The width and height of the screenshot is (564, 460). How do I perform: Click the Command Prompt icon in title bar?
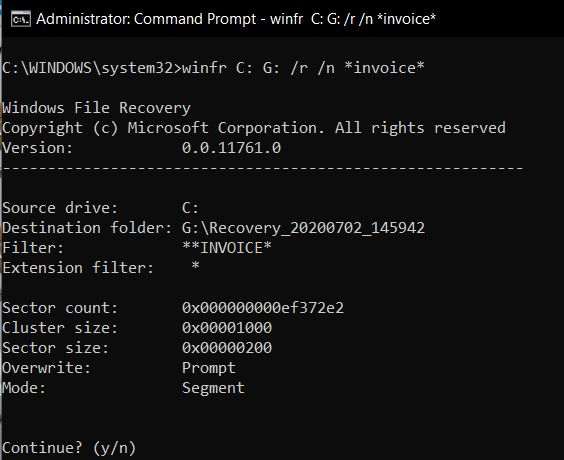[21, 19]
